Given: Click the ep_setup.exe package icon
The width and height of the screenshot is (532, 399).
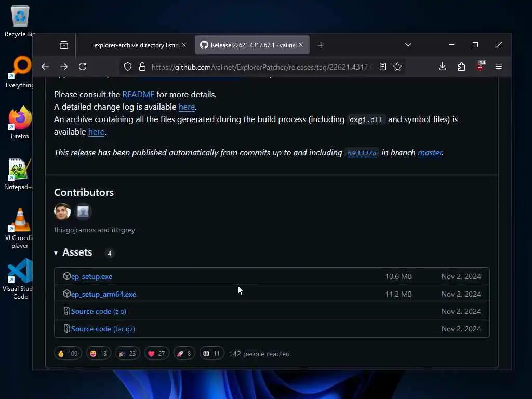Looking at the screenshot, I should (67, 276).
